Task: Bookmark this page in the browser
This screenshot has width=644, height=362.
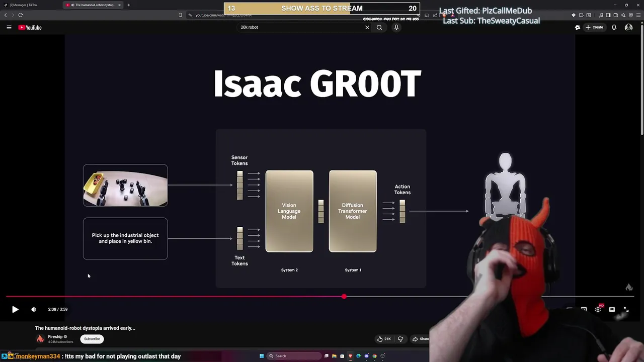Action: [x=181, y=15]
